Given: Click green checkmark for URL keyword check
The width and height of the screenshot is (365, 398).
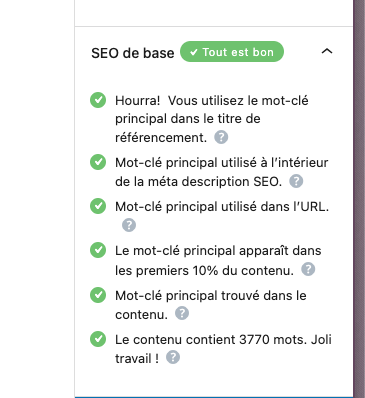Looking at the screenshot, I should click(x=98, y=206).
